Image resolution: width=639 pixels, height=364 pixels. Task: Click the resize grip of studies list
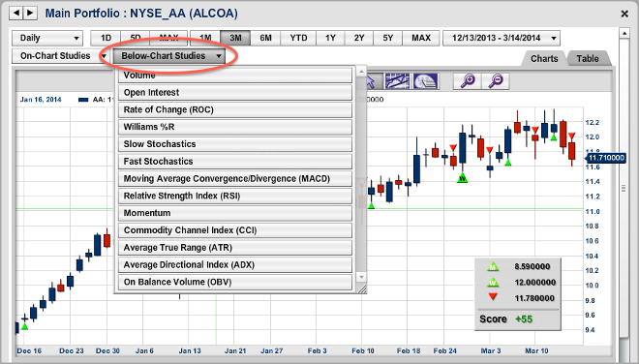click(x=361, y=288)
